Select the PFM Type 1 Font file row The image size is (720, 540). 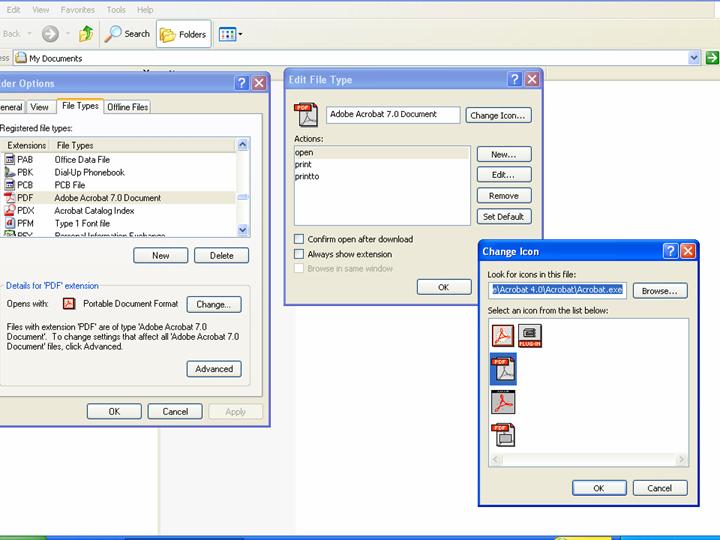(x=118, y=224)
